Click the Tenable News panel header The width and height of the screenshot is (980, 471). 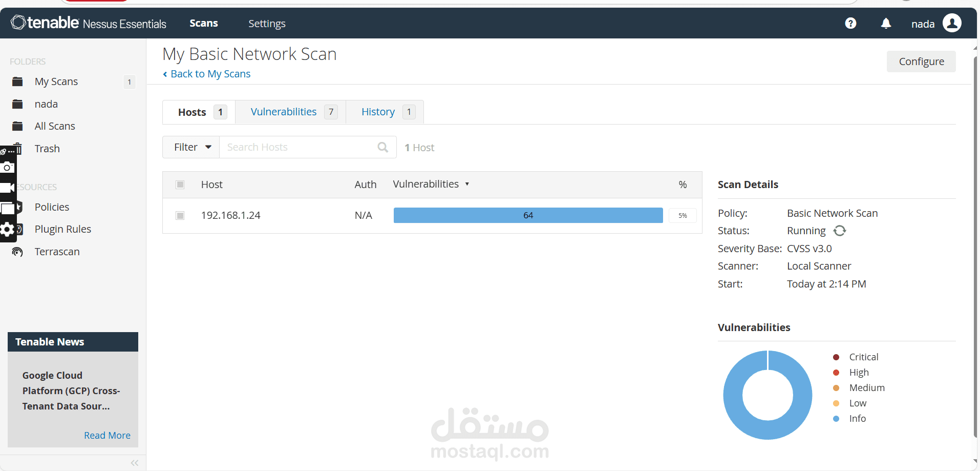click(x=73, y=342)
